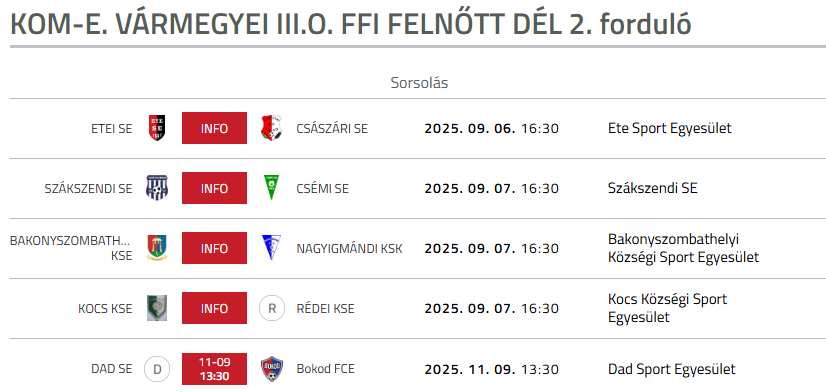The height and width of the screenshot is (392, 826).
Task: Select the Sorsolás tab heading
Action: pyautogui.click(x=419, y=83)
